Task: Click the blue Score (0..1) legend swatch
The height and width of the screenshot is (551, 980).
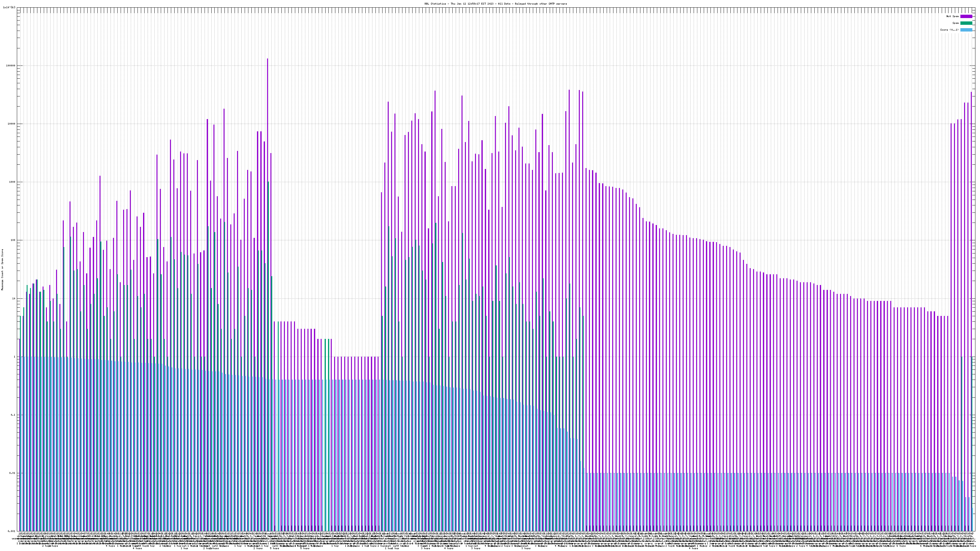Action: [966, 30]
